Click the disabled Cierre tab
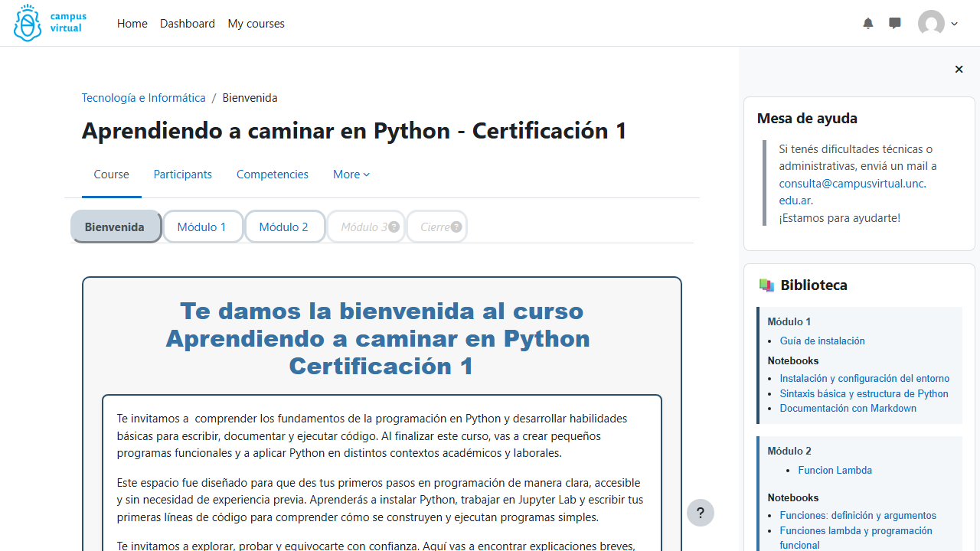Viewport: 980px width, 551px height. tap(436, 227)
